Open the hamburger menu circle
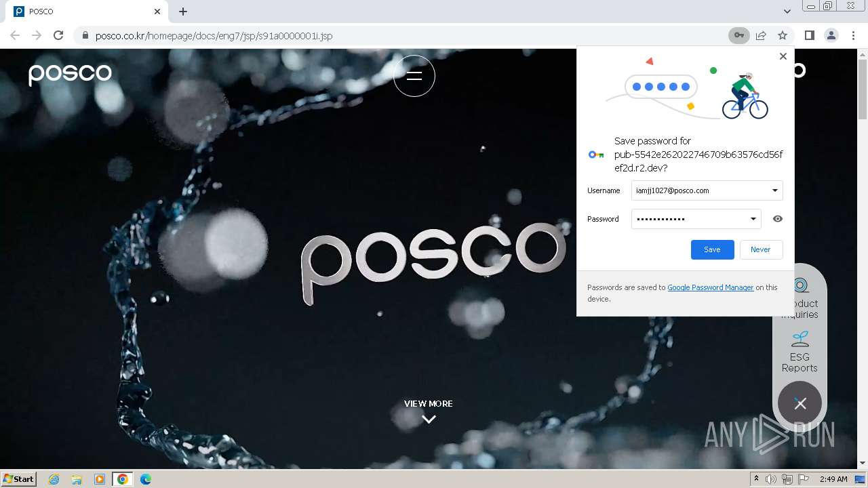The height and width of the screenshot is (488, 868). click(x=414, y=76)
